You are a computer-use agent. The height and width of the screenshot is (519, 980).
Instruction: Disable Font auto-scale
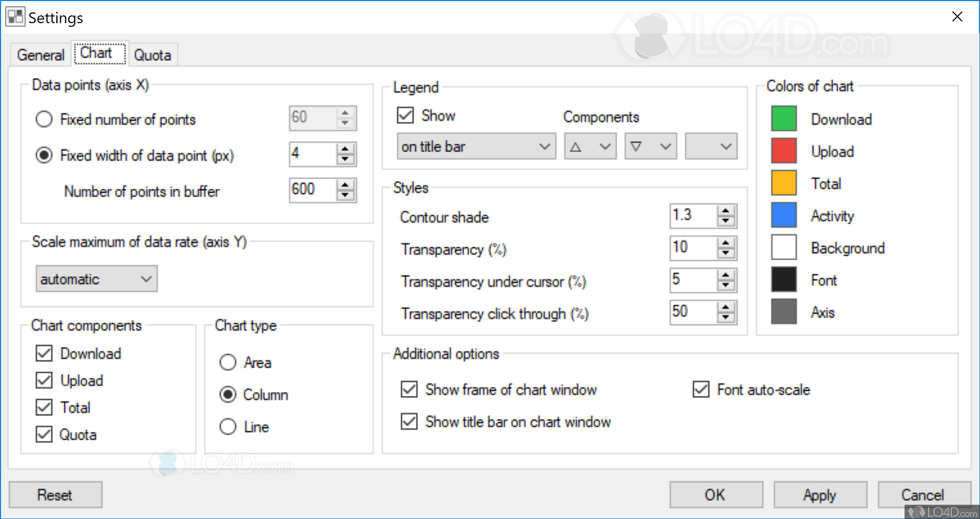700,389
